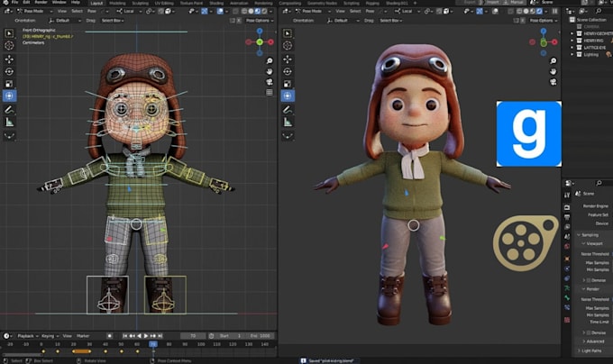The width and height of the screenshot is (613, 364).
Task: Click the Blender logo menu icon
Action: tap(5, 3)
